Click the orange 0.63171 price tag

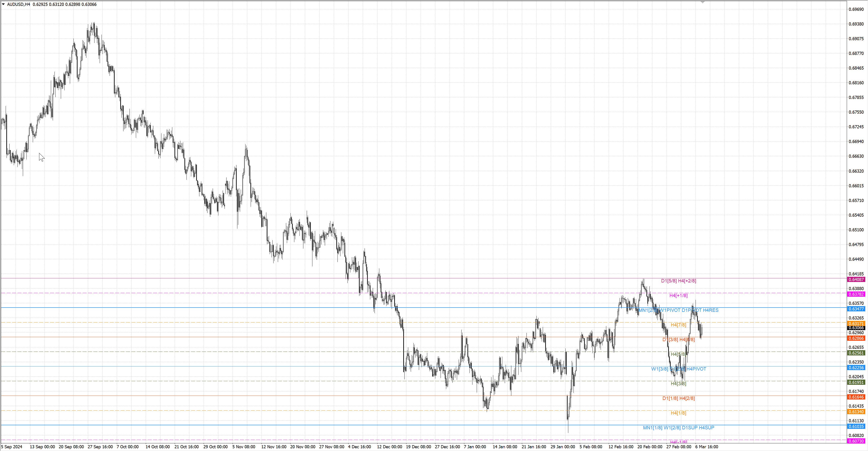pyautogui.click(x=856, y=323)
